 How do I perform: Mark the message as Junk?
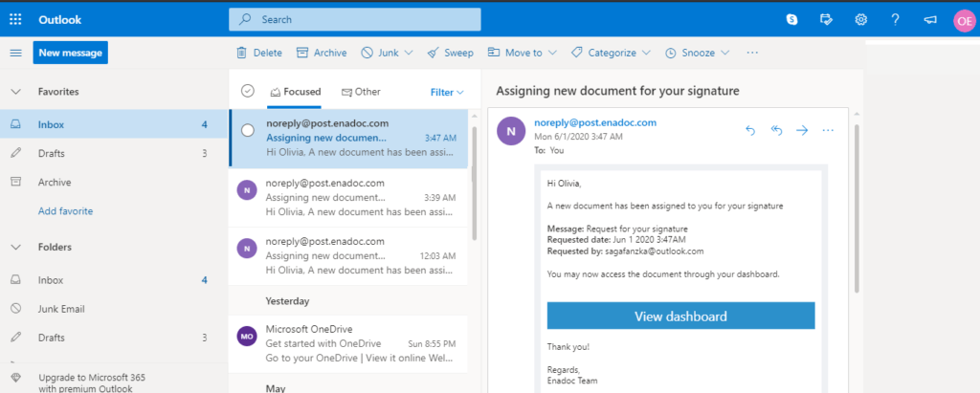380,54
